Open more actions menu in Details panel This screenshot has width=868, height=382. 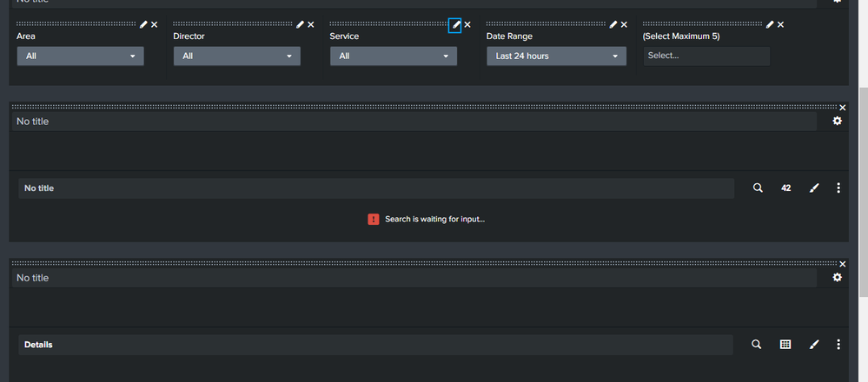(838, 345)
